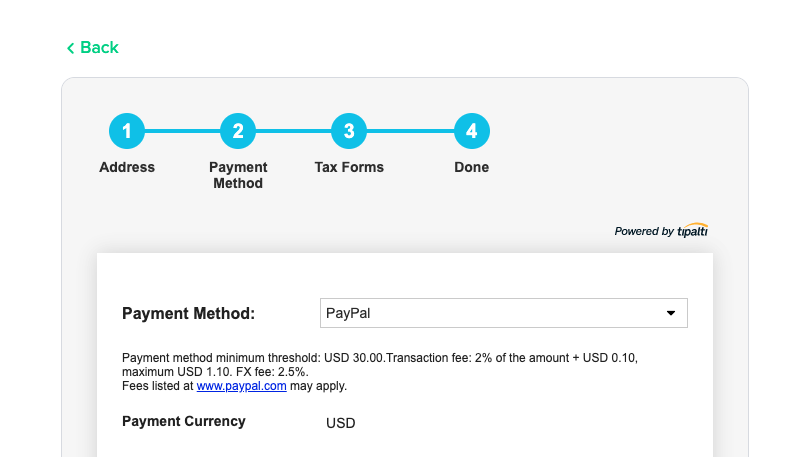Click the progress line between steps 3 and 4
The image size is (802, 457).
pos(410,131)
